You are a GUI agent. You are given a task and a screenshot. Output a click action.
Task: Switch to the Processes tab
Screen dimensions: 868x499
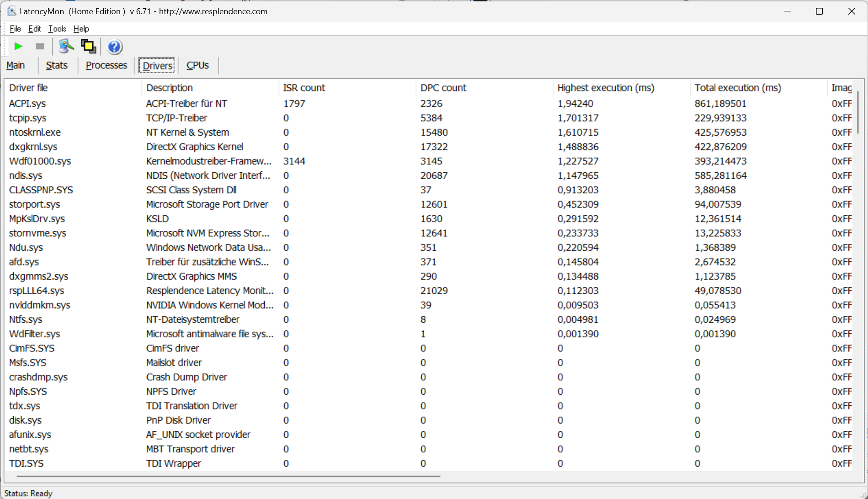click(107, 65)
